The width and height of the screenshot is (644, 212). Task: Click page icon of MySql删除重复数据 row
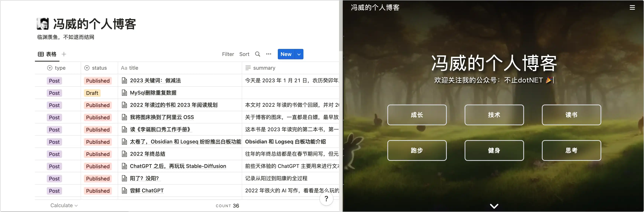(x=124, y=93)
